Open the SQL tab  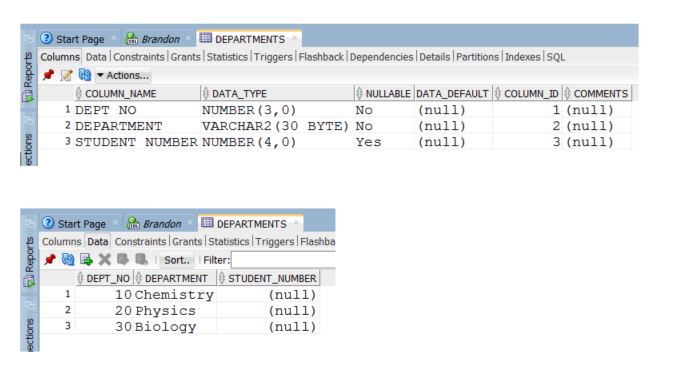(555, 57)
